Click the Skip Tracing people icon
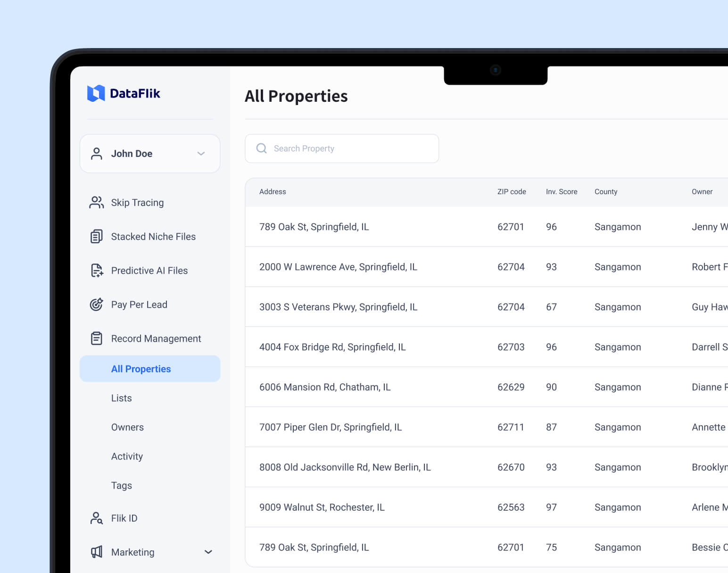Viewport: 728px width, 573px height. (96, 203)
